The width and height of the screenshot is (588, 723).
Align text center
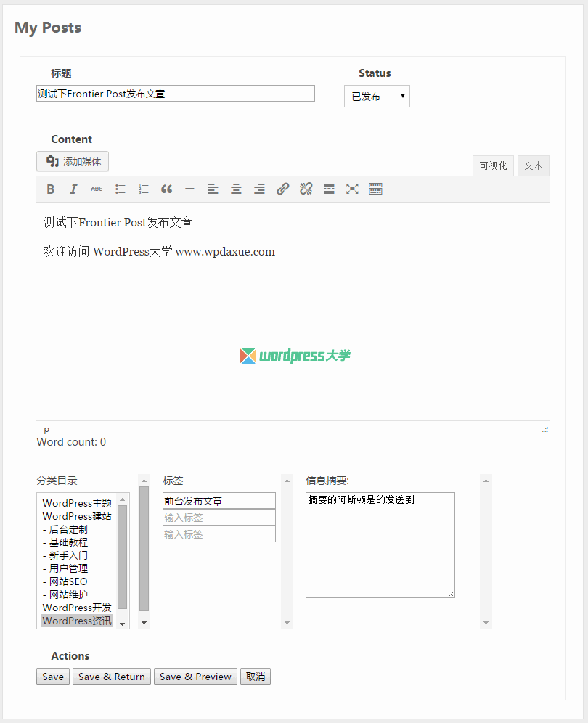tap(236, 189)
